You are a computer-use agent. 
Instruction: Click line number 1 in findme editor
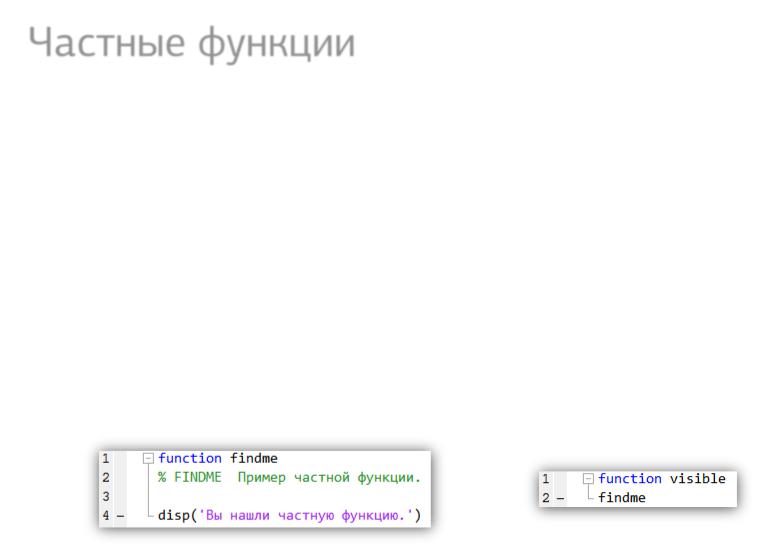point(106,459)
